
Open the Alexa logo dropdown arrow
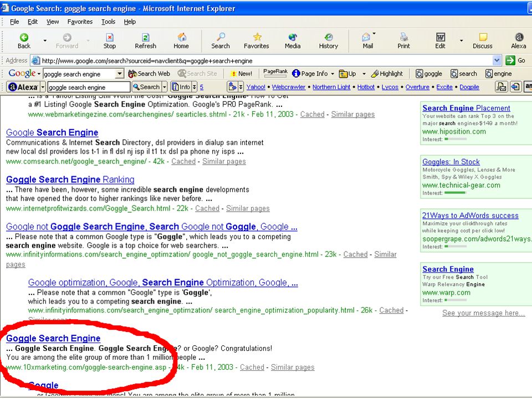point(43,87)
